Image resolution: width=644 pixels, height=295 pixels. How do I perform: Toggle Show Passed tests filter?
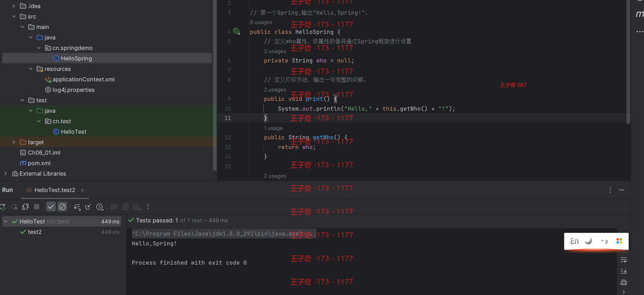tap(51, 207)
